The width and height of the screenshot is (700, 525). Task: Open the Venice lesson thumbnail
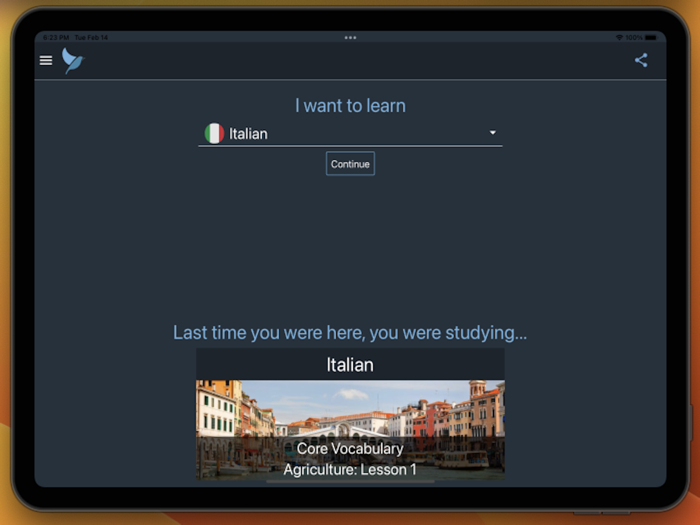coord(350,430)
